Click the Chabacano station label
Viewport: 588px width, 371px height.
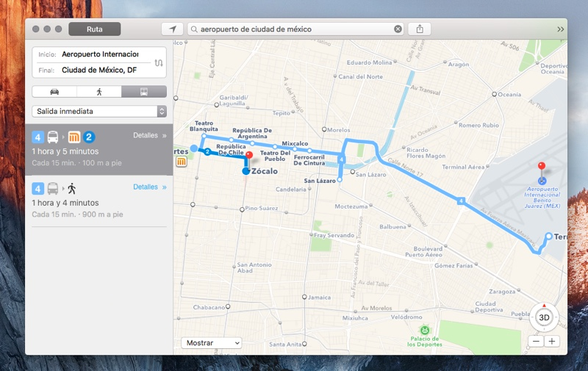point(209,307)
